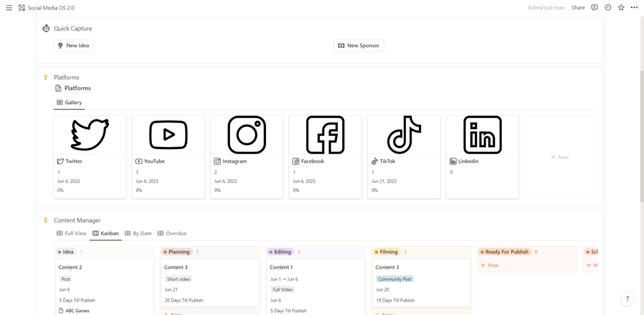Favorite this page with the star icon
The image size is (644, 315).
tap(621, 8)
